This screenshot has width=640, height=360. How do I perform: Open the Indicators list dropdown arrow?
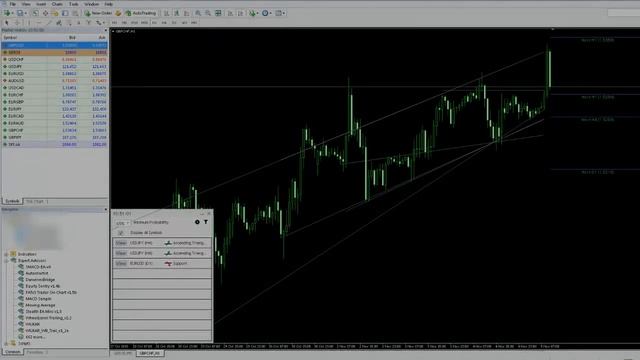(x=258, y=13)
